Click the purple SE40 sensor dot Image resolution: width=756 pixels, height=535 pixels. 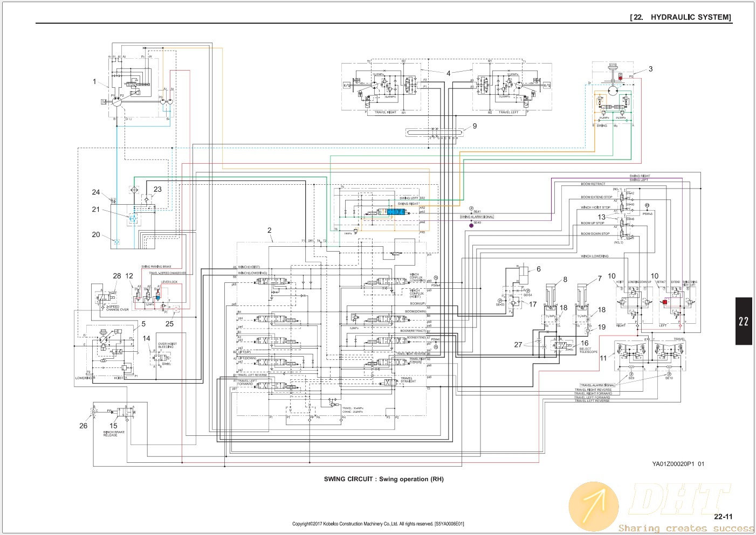tap(471, 225)
